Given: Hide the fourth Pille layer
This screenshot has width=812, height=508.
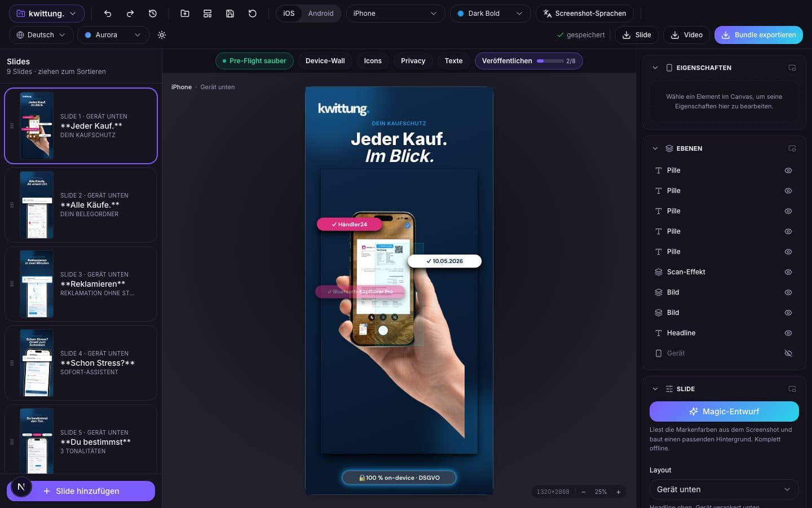Looking at the screenshot, I should click(x=788, y=231).
